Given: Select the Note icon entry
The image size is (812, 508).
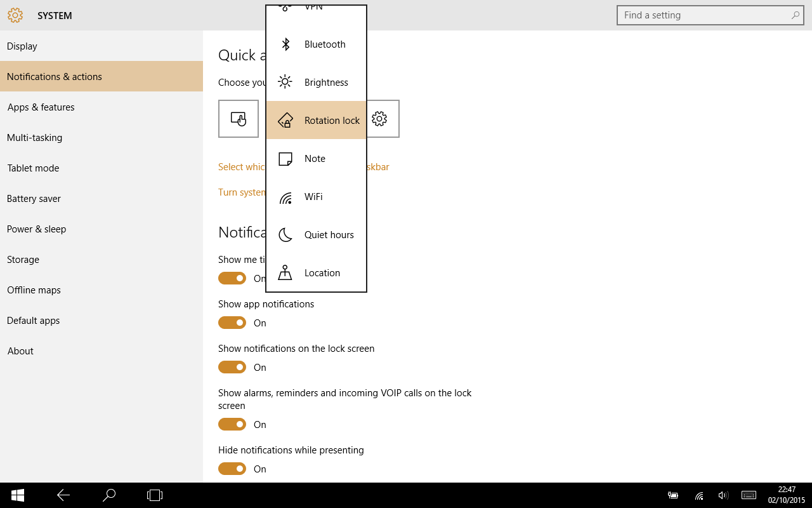Looking at the screenshot, I should (285, 159).
